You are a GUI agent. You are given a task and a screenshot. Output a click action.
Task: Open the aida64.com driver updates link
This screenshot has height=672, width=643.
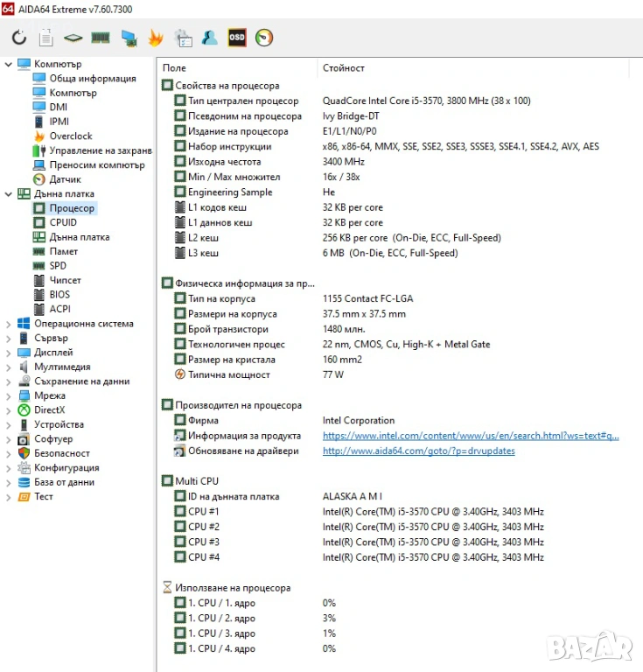pyautogui.click(x=418, y=451)
